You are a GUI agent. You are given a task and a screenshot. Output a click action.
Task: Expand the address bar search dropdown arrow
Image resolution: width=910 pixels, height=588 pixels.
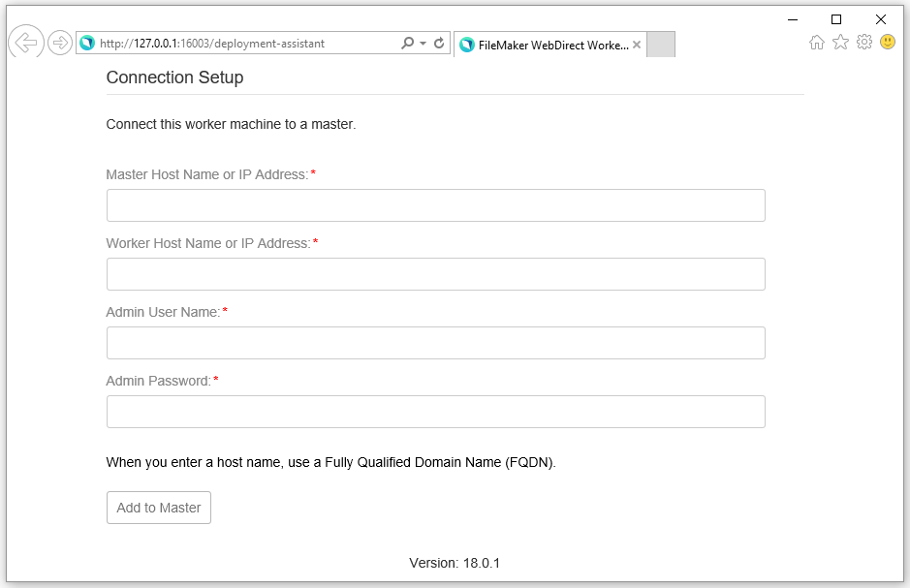pos(423,44)
